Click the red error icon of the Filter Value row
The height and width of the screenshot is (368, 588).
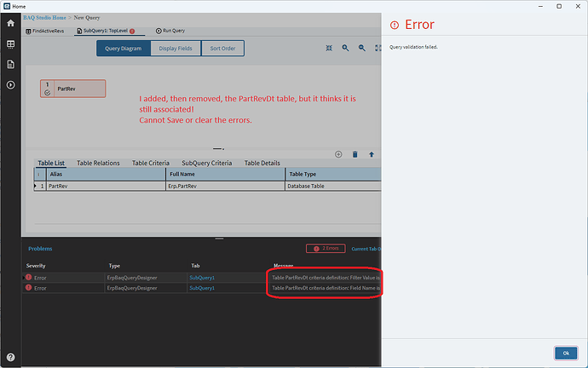tap(28, 278)
